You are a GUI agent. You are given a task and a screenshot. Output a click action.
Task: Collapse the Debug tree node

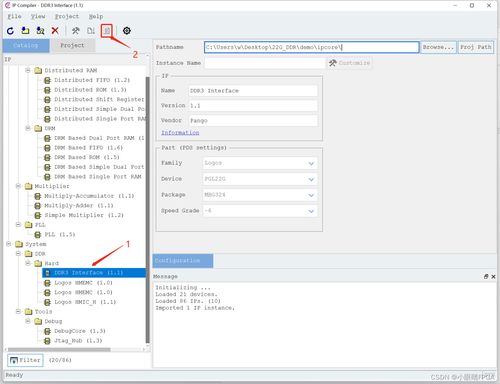coord(28,321)
